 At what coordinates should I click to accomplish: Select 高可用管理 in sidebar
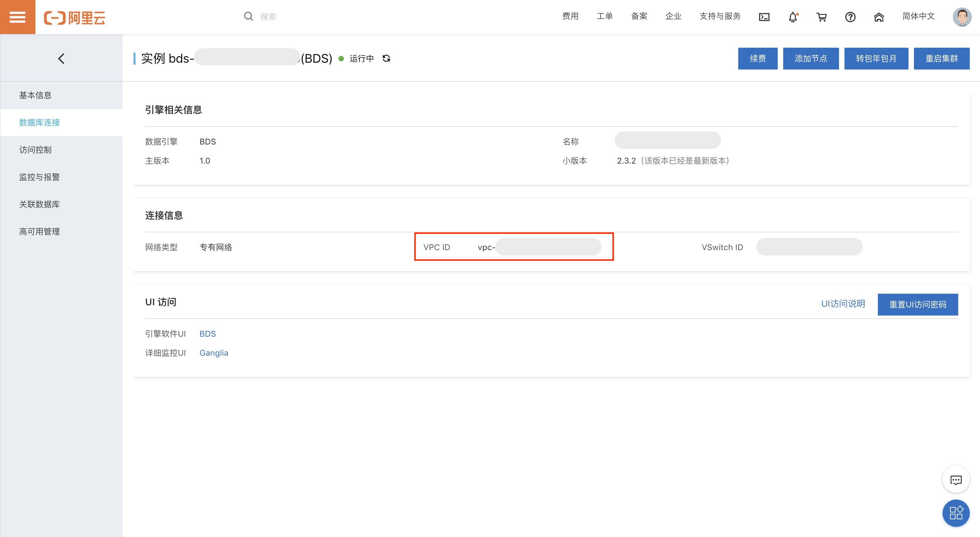coord(61,232)
